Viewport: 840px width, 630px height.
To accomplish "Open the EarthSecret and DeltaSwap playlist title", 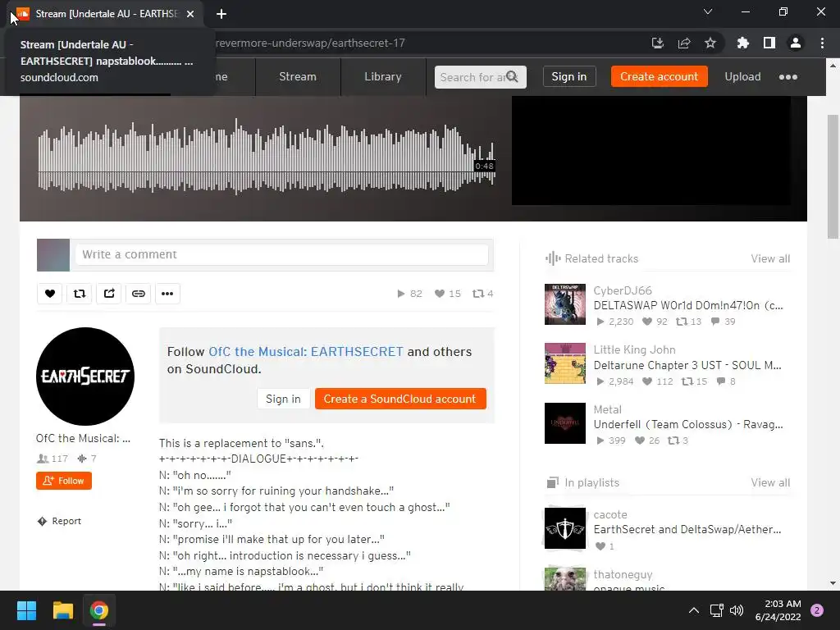I will [x=687, y=529].
